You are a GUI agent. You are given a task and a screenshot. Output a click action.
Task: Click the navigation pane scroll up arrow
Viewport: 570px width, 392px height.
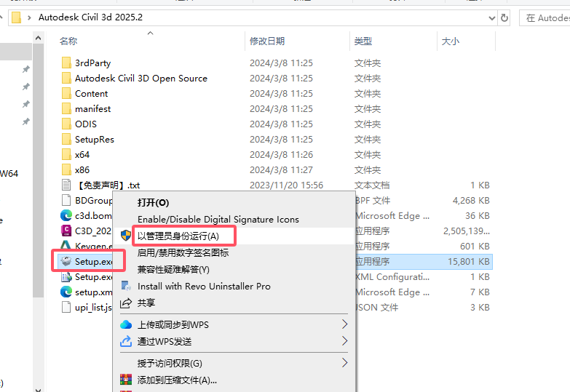click(38, 38)
